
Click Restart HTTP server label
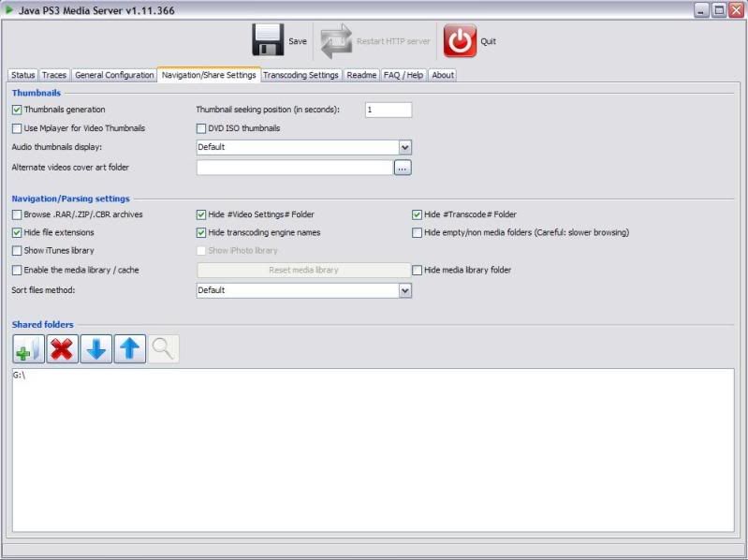393,41
